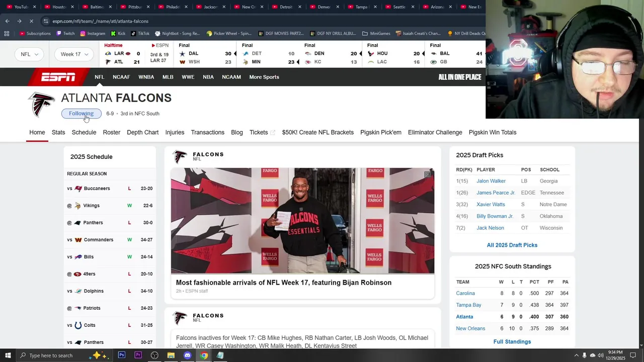
Task: Open the Nightbot Song Requests bookmark
Action: point(177,34)
